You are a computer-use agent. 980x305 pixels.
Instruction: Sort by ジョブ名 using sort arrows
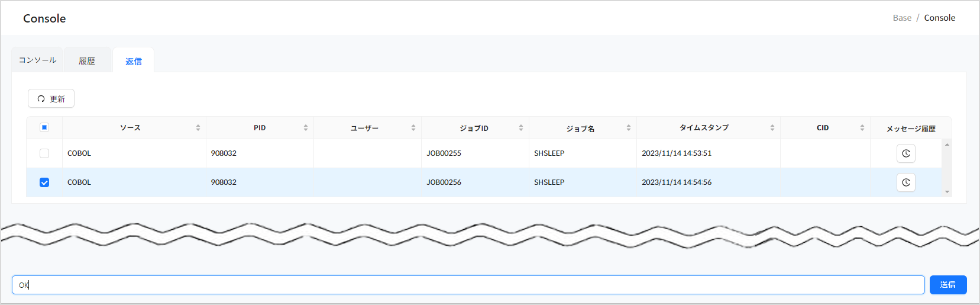coord(628,128)
